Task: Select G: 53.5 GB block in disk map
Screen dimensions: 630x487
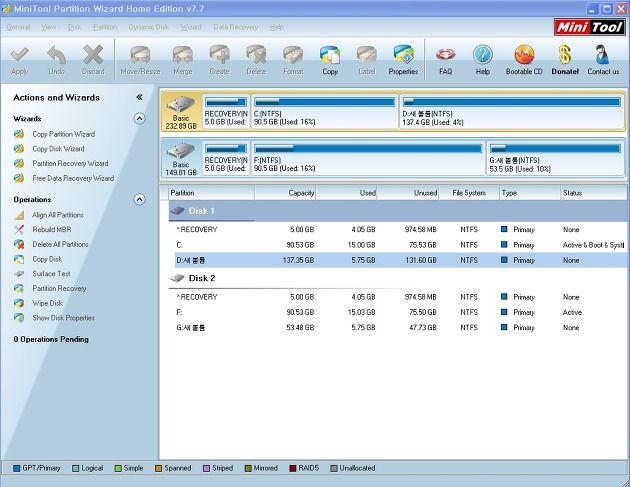Action: tap(555, 158)
